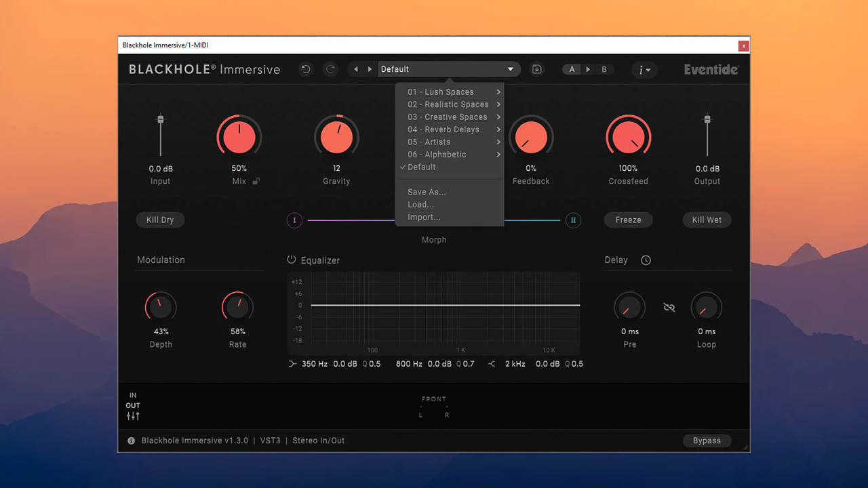The image size is (868, 488).
Task: Click the redo arrow icon
Action: 330,69
